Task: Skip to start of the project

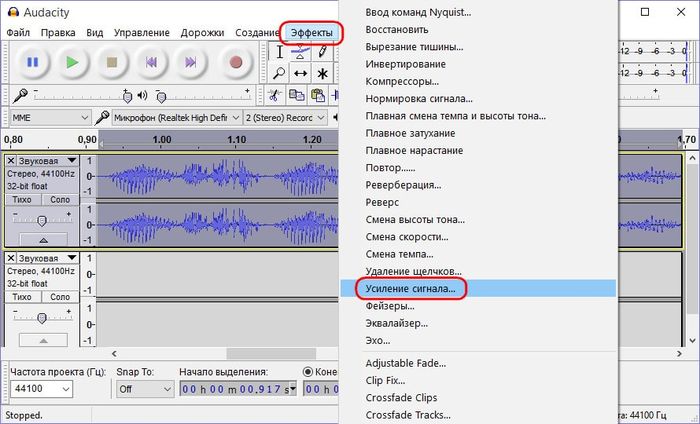Action: 151,62
